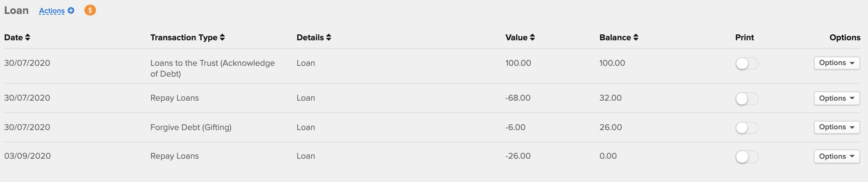Viewport: 868px width, 182px height.
Task: Sort by Transaction Type arrow icon
Action: pyautogui.click(x=222, y=37)
